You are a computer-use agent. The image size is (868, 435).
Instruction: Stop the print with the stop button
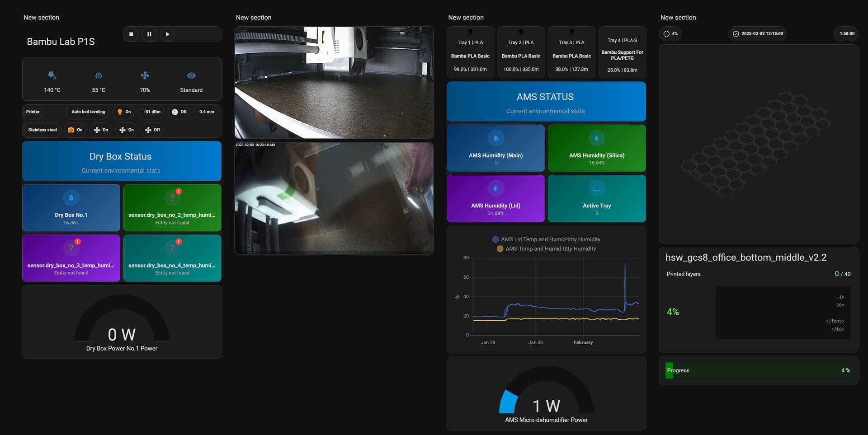[x=132, y=34]
